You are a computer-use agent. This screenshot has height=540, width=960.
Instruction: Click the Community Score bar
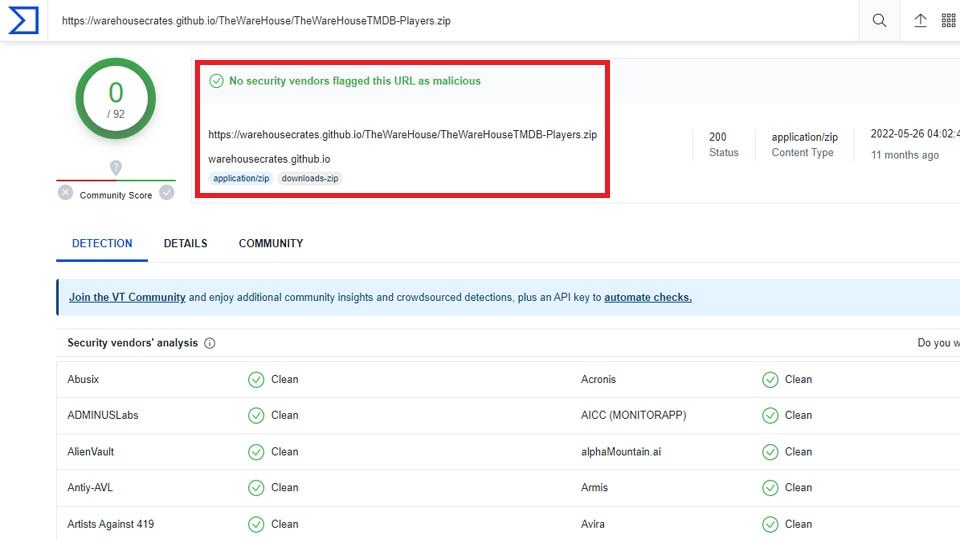[x=116, y=181]
